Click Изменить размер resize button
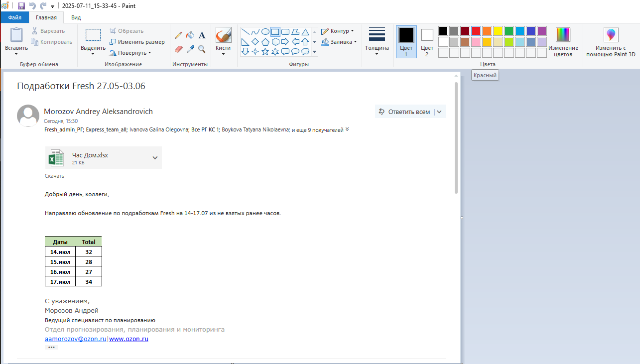Viewport: 640px width, 364px height. pos(137,42)
